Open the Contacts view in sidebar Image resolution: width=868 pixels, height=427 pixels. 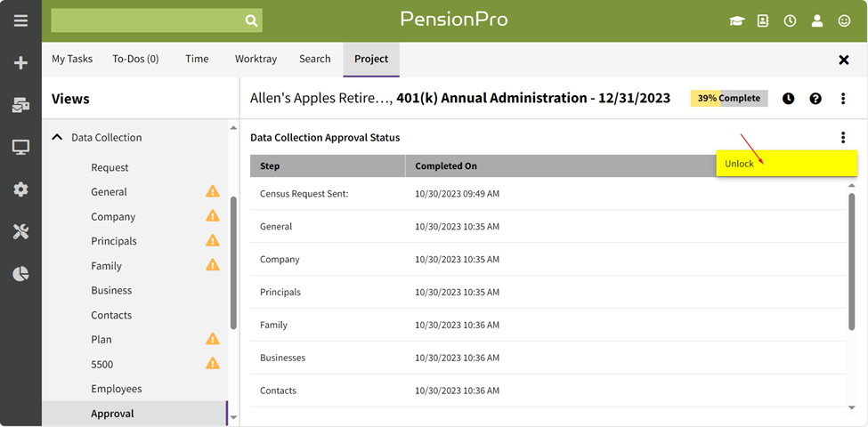(111, 315)
